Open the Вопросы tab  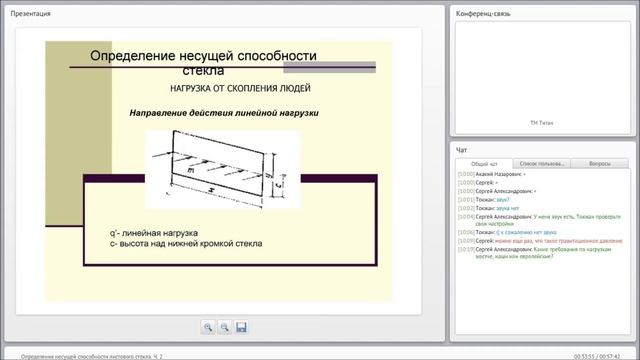(x=600, y=164)
